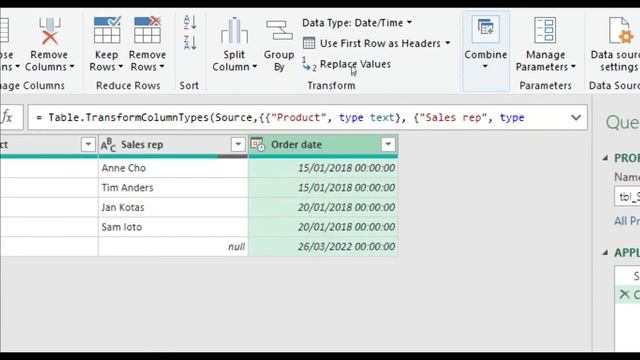Expand the formula bar with the chevron
The height and width of the screenshot is (360, 640).
(576, 118)
